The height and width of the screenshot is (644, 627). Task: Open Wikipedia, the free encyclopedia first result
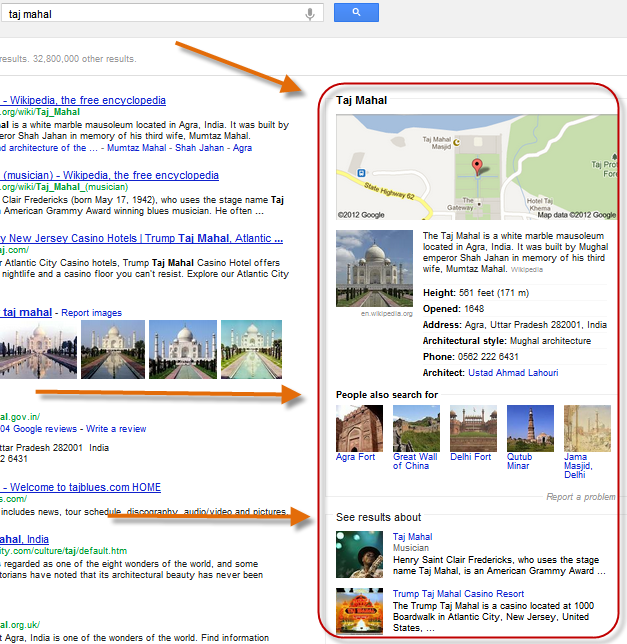click(83, 100)
